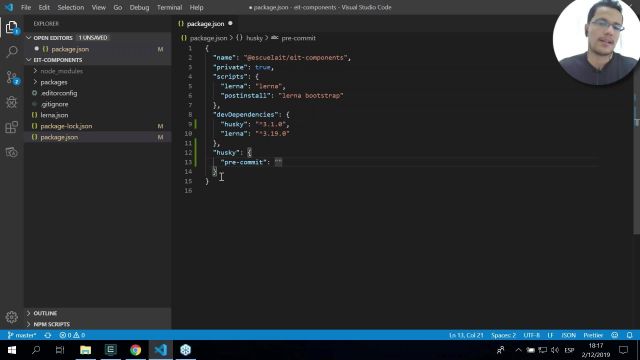
Task: Open the snowflake app in taskbar
Action: coord(186,350)
